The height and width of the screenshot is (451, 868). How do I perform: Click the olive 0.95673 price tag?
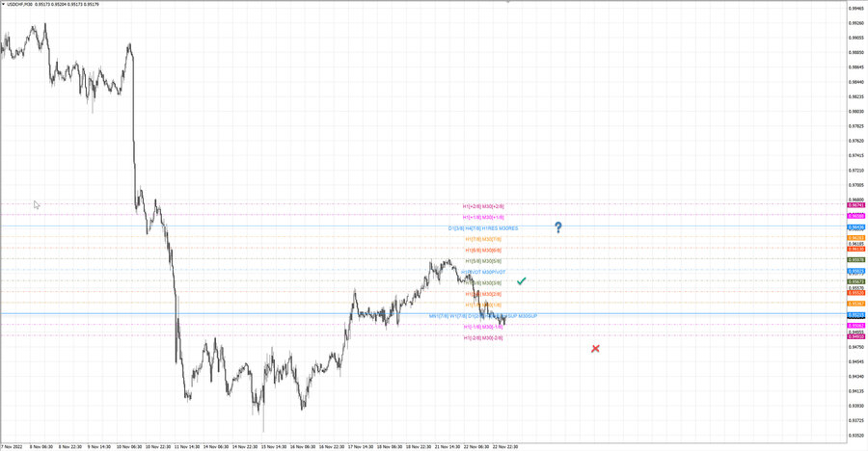click(856, 281)
